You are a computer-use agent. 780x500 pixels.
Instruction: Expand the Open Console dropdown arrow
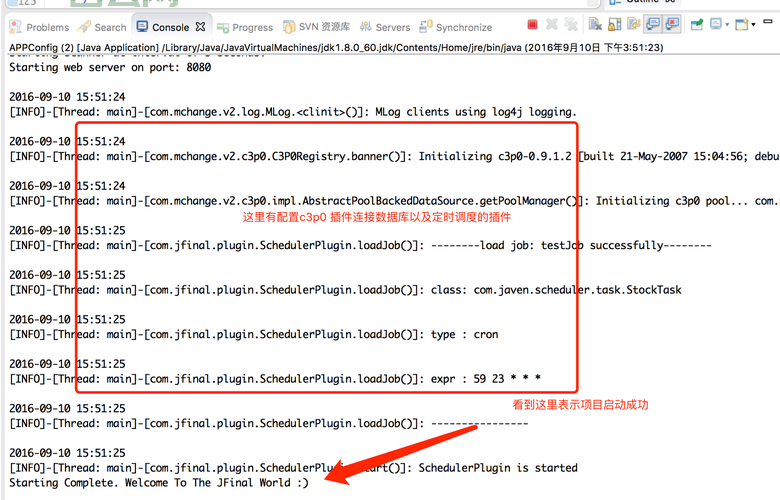pos(753,24)
